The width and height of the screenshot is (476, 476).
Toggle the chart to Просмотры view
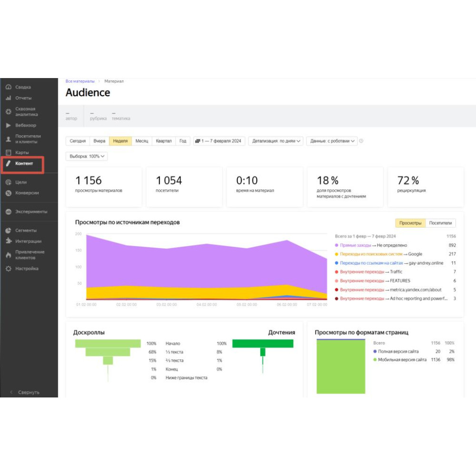click(410, 223)
